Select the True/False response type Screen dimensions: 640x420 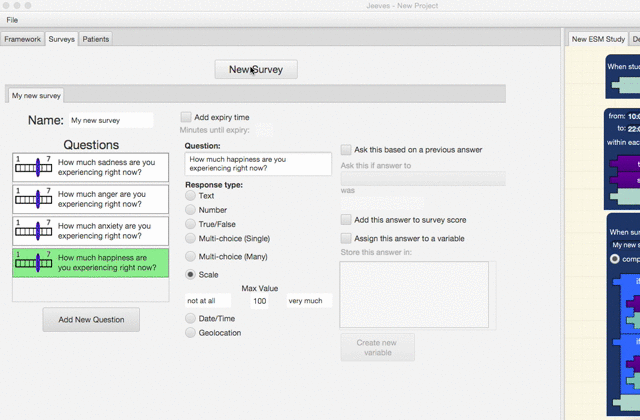[x=190, y=224]
